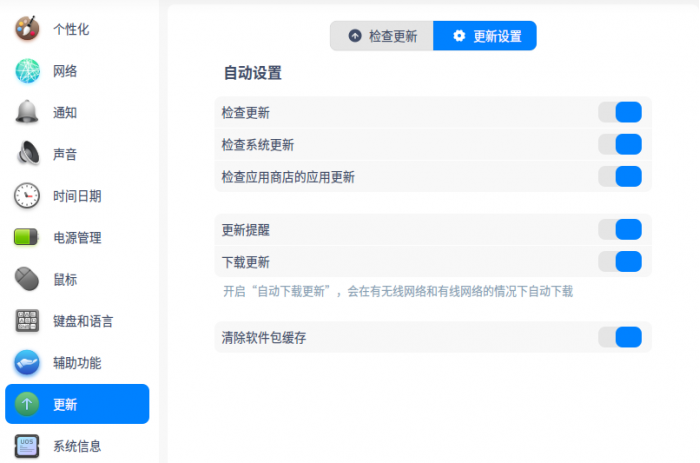Click the 辅助功能 hand icon
700x463 pixels.
(27, 362)
